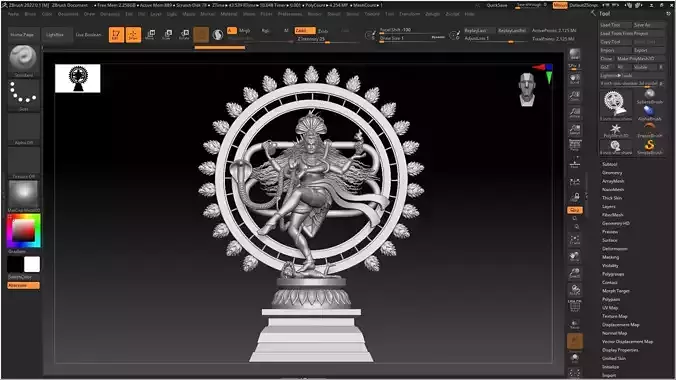Click the Floor grid icon
Viewport: 676px width, 380px height.
click(x=574, y=163)
